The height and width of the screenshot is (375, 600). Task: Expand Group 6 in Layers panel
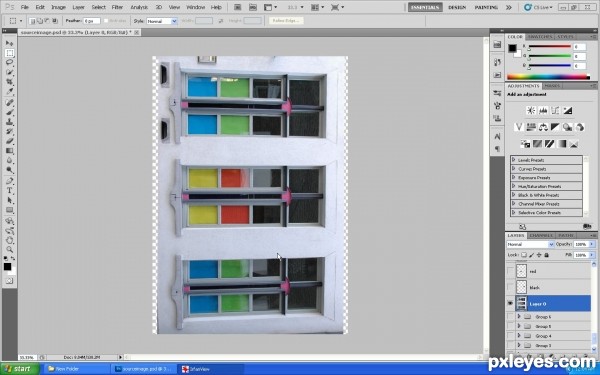point(519,316)
